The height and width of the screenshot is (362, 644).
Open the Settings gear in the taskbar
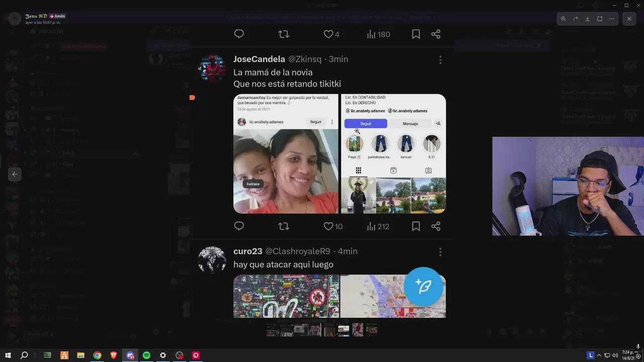pyautogui.click(x=163, y=355)
